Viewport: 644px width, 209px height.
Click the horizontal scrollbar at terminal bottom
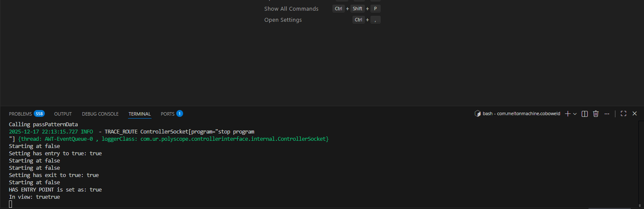610,208
